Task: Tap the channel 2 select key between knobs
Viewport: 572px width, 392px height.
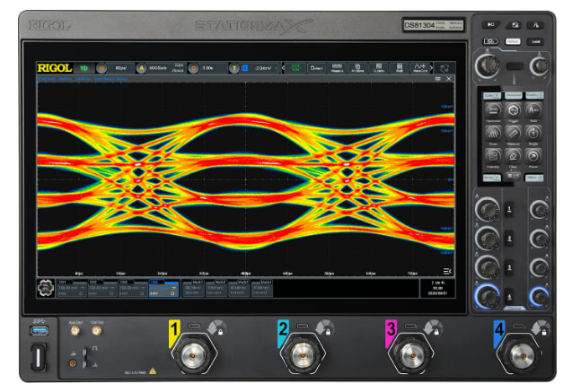Action: coord(510,239)
